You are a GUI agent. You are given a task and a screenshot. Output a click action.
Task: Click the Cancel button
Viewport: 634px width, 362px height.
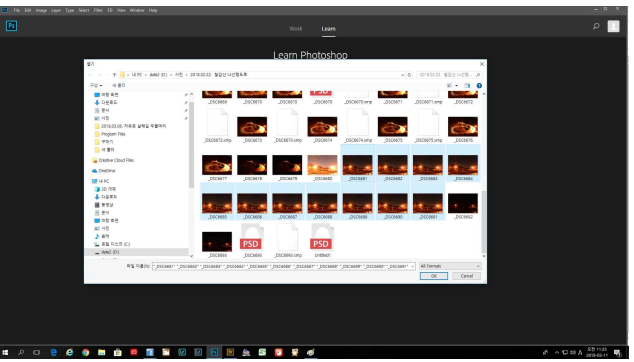click(x=467, y=276)
